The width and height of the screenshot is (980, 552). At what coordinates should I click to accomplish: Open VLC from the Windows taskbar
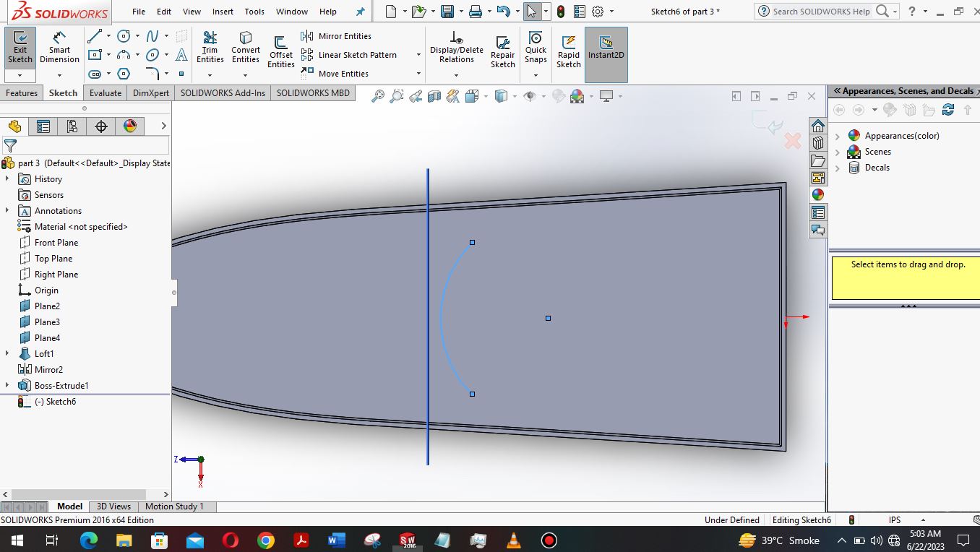514,540
